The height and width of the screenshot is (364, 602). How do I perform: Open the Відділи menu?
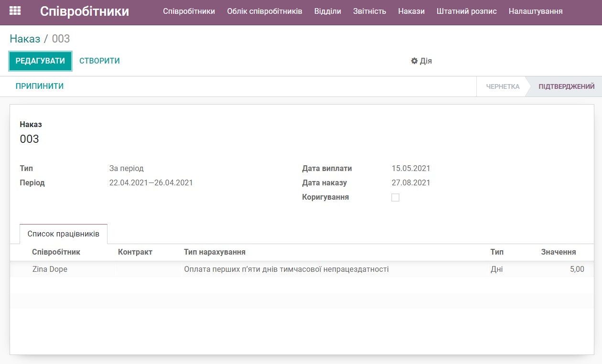327,11
